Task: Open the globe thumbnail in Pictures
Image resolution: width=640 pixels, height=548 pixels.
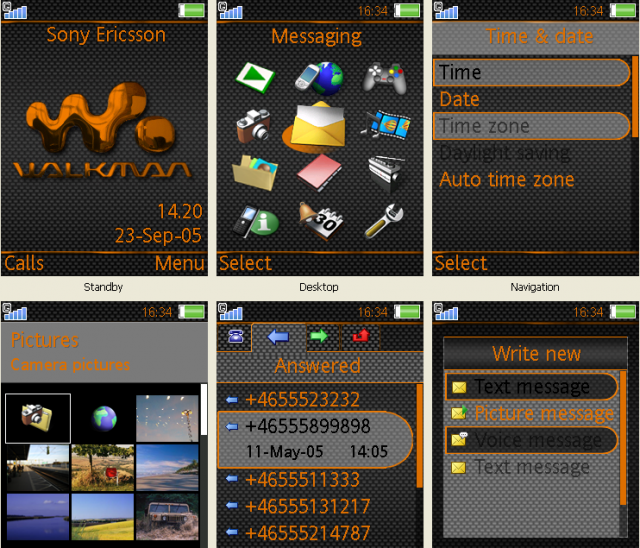Action: (x=104, y=418)
